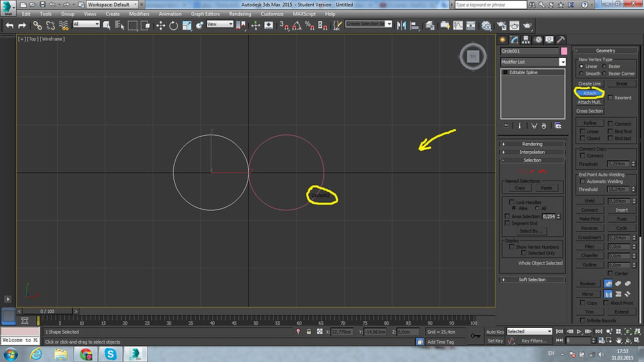The height and width of the screenshot is (362, 644).
Task: Open the Workspace Default dropdown
Action: 112,5
